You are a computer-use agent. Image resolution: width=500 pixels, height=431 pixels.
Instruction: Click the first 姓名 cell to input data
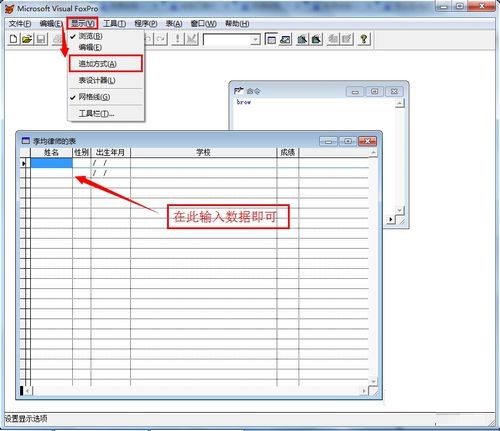click(52, 163)
